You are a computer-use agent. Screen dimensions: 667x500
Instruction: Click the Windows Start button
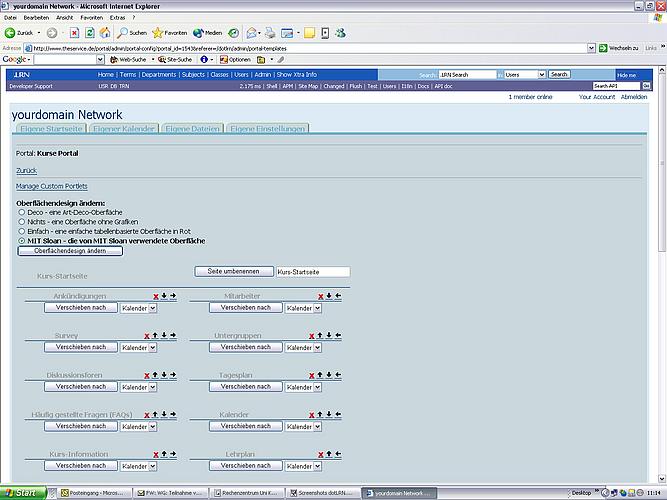[23, 493]
